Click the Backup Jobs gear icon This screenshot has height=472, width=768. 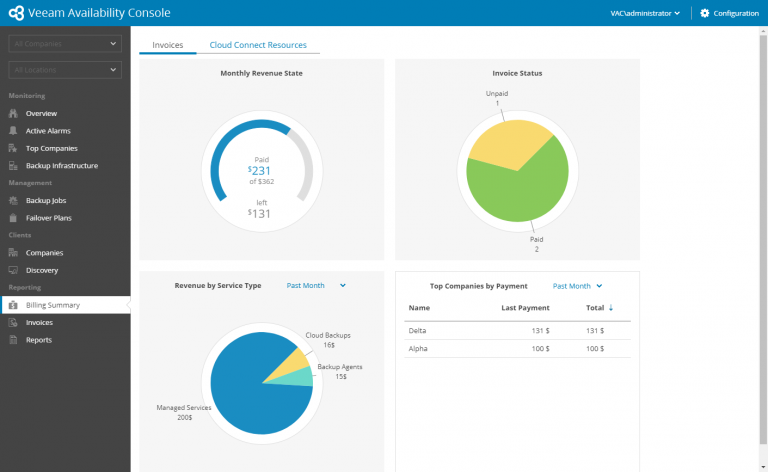13,200
